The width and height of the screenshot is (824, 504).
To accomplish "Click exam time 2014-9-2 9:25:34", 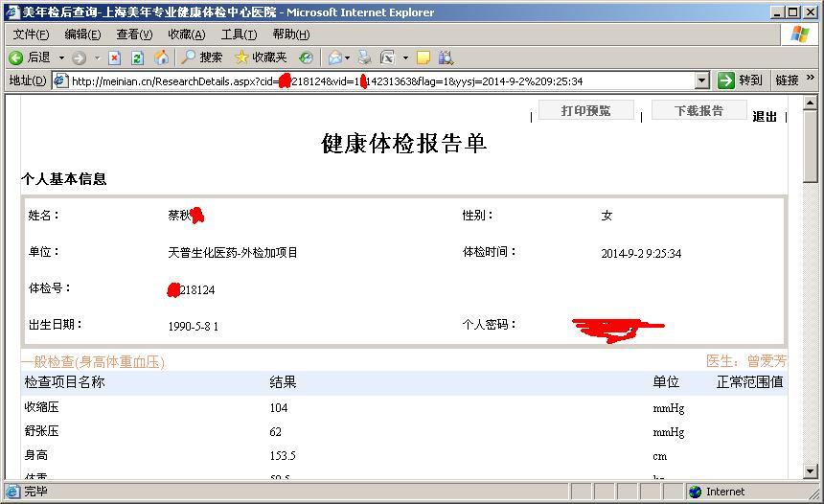I will click(641, 253).
